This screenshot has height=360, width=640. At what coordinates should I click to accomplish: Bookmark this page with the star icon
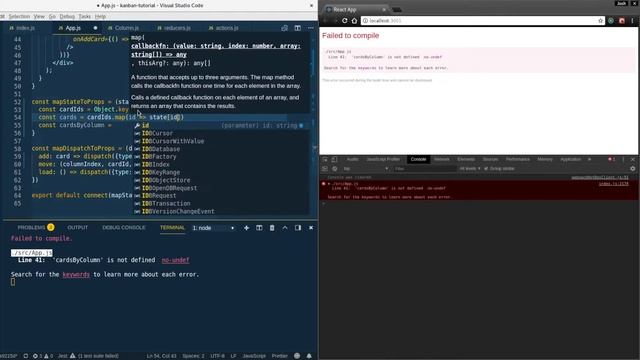click(600, 20)
